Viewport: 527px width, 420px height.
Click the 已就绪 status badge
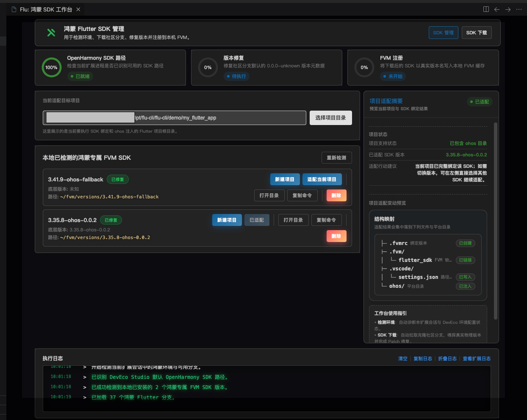coord(80,76)
